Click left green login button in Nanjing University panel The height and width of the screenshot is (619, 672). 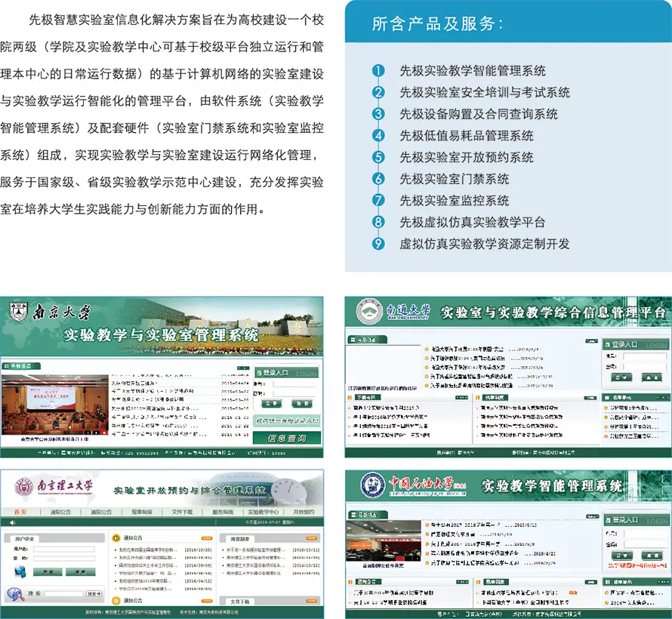(272, 404)
